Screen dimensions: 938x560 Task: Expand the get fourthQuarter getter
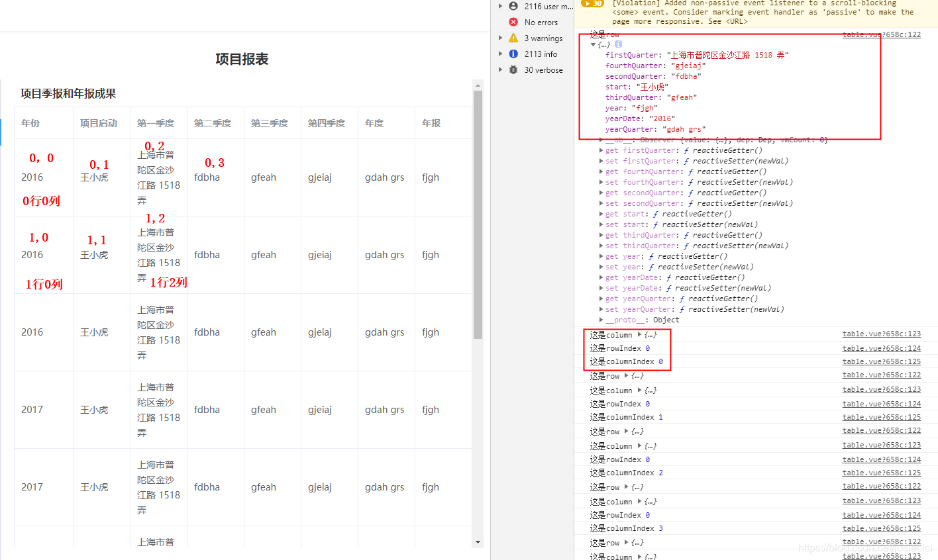point(601,171)
